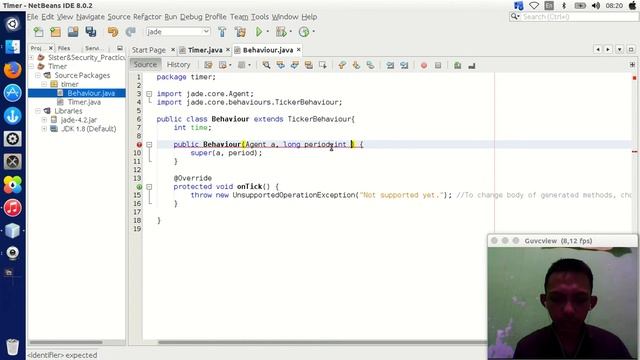Viewport: 640px width, 360px height.
Task: Show the opened documents list arrow
Action: coord(620,49)
